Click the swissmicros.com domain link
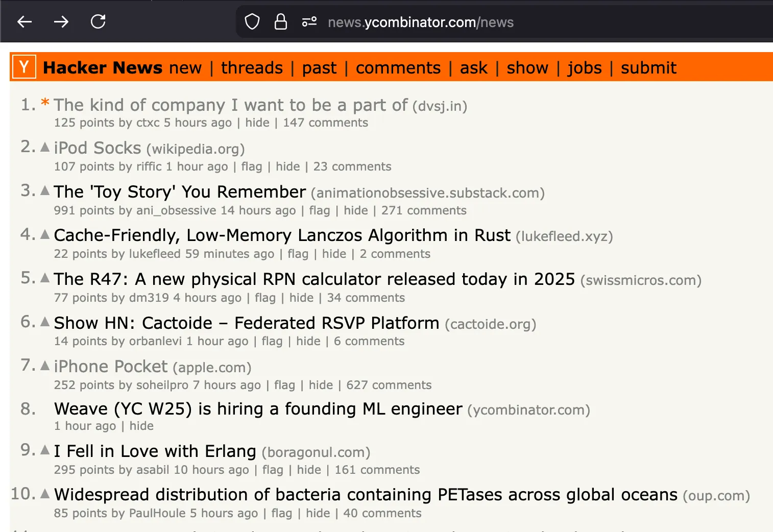Viewport: 773px width, 532px height. (641, 280)
